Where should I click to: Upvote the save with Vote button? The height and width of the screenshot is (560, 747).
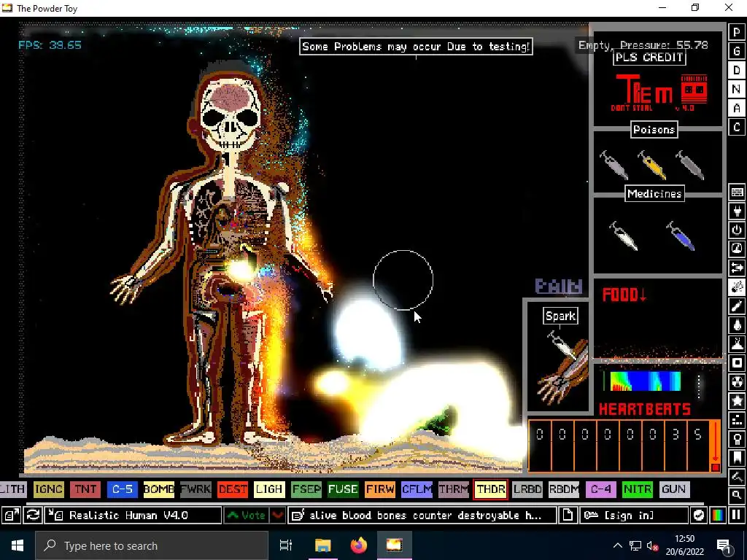(x=247, y=516)
